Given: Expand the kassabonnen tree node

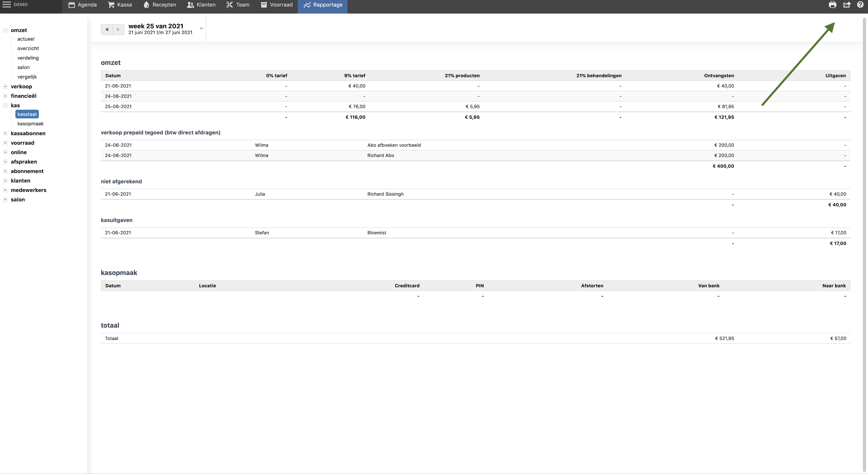Looking at the screenshot, I should click(x=5, y=133).
